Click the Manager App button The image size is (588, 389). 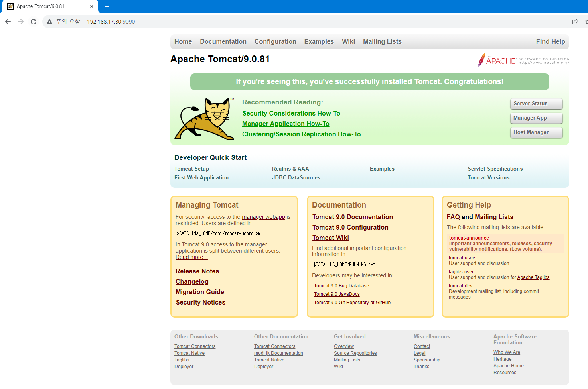pos(536,118)
